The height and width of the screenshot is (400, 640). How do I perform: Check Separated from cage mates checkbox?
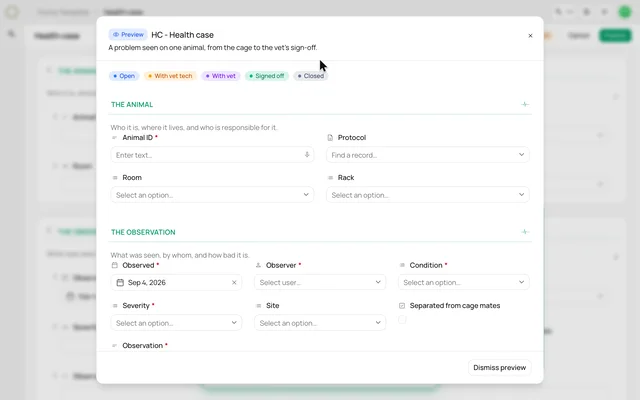(402, 320)
